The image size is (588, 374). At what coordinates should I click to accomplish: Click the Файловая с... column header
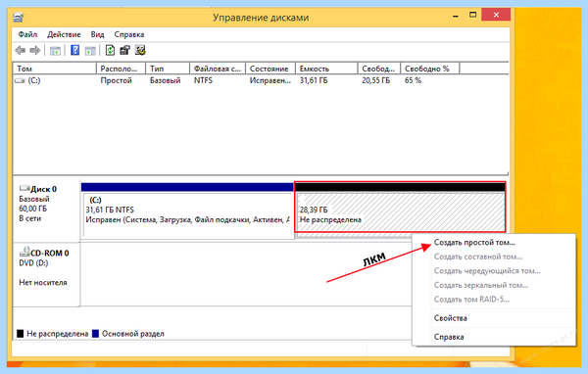218,69
